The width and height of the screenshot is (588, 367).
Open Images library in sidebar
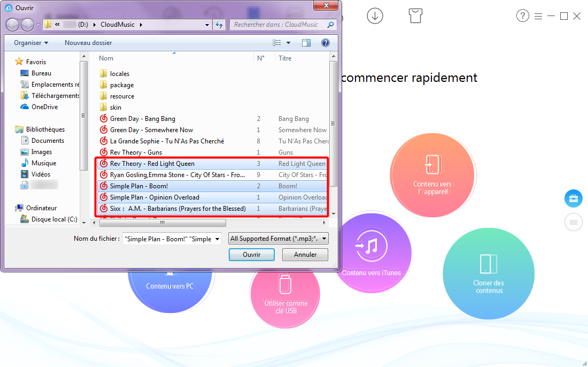pos(36,152)
